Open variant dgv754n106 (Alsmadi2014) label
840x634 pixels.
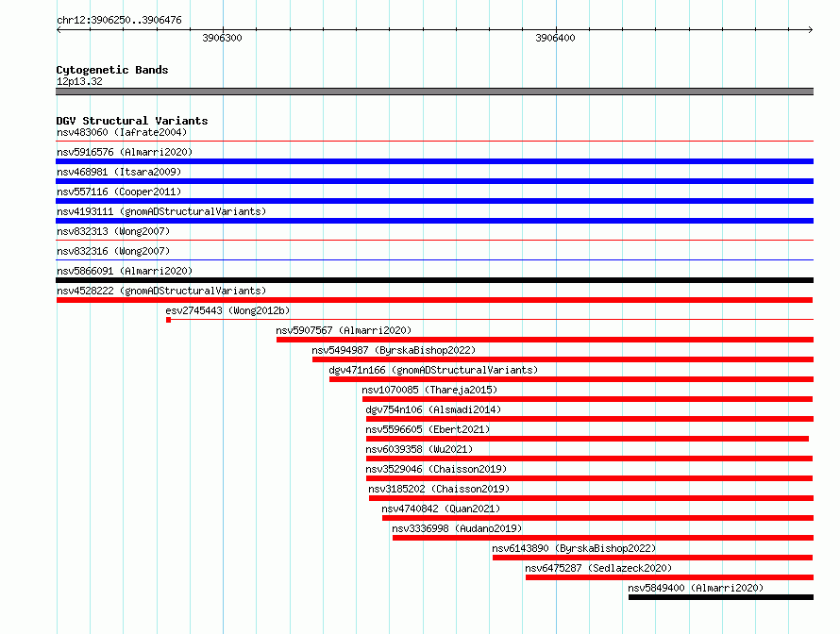(433, 409)
